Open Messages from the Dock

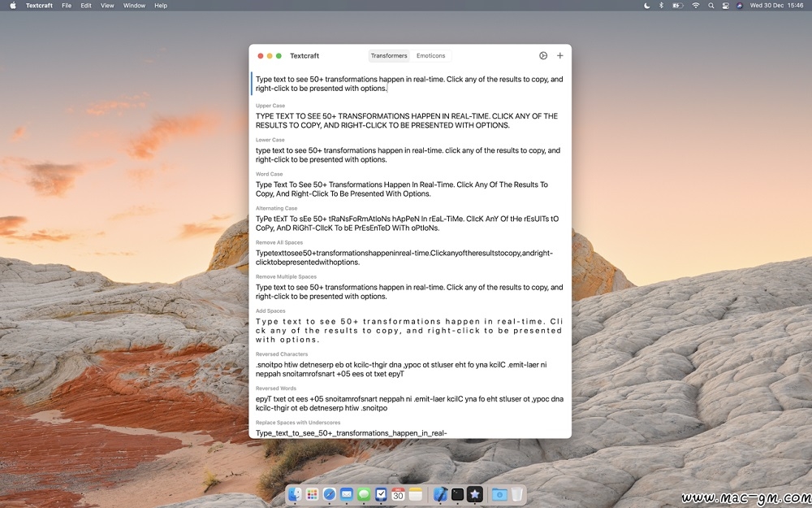tap(364, 494)
